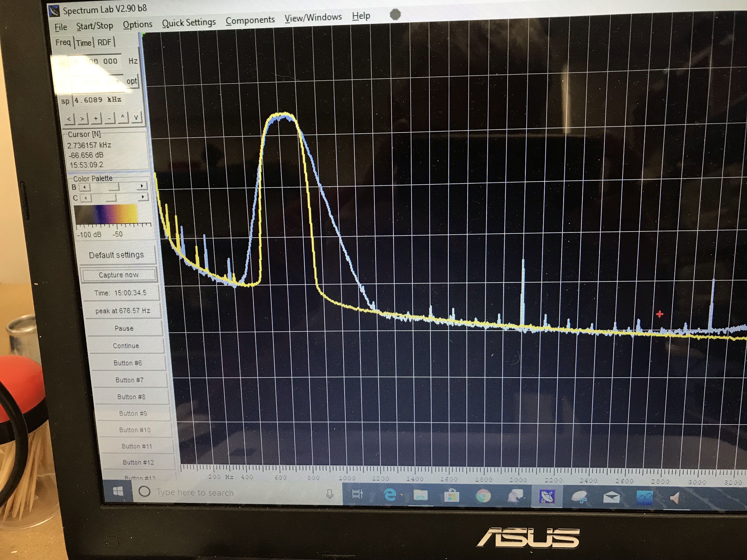747x560 pixels.
Task: Click the 'opt' button near frequency field
Action: click(132, 81)
